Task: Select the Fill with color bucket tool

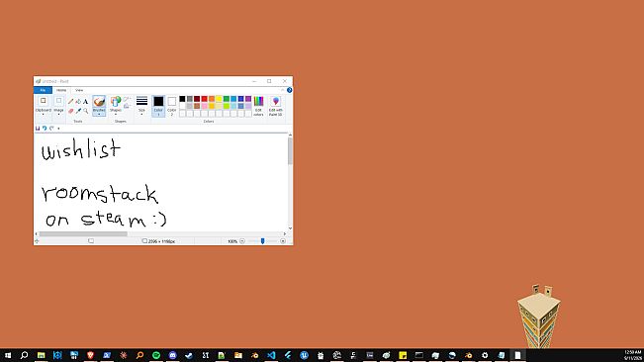Action: (78, 101)
